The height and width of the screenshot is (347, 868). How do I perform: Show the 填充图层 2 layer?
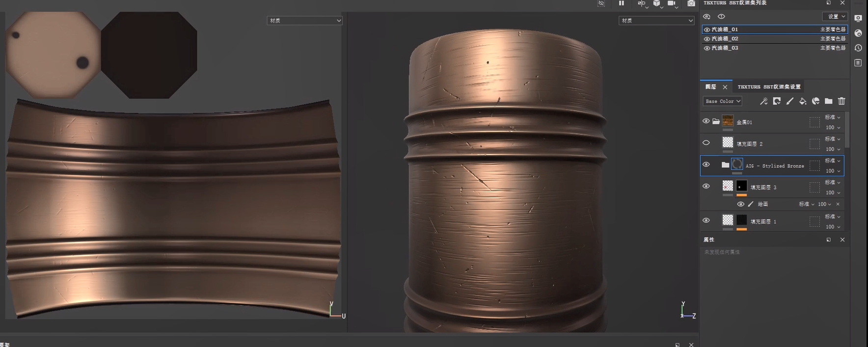pos(706,143)
